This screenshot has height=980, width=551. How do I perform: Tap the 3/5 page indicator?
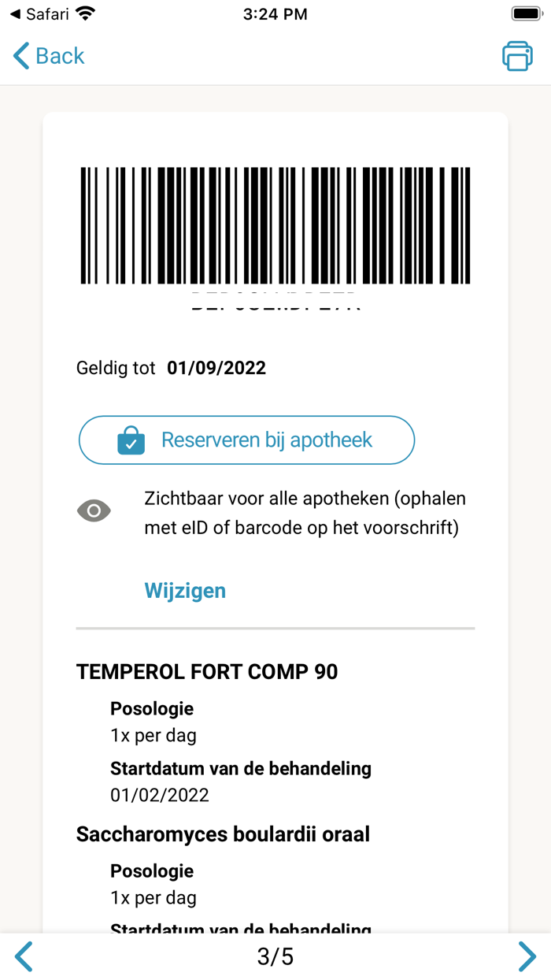click(275, 956)
